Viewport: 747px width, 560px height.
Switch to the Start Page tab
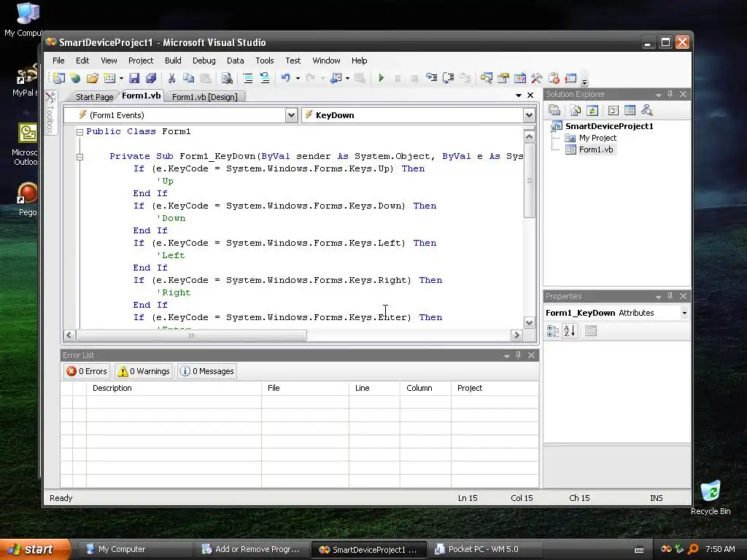pos(94,97)
